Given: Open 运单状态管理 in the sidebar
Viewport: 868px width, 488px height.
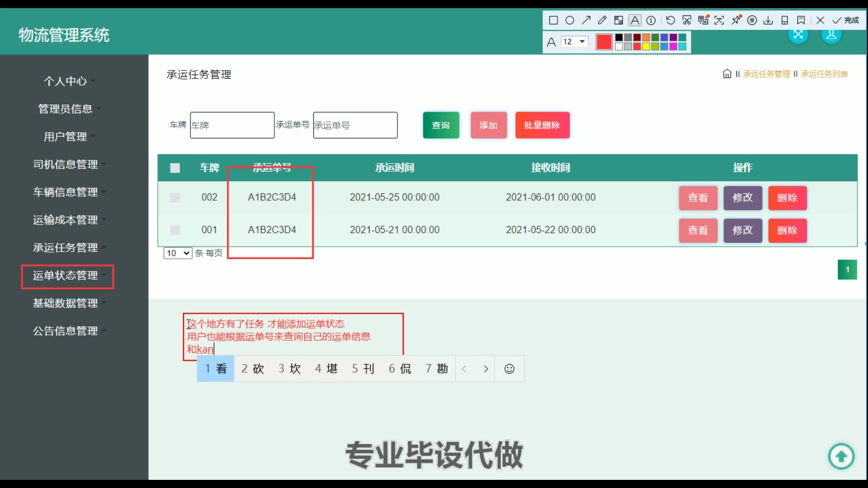Looking at the screenshot, I should tap(66, 276).
